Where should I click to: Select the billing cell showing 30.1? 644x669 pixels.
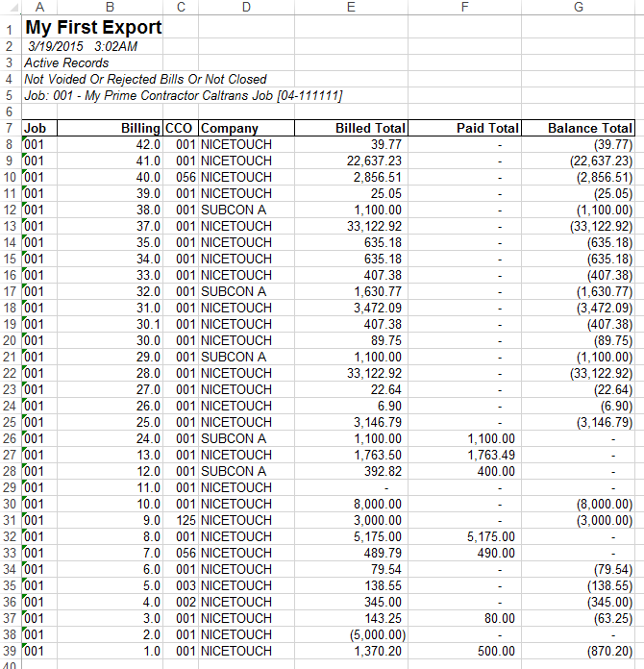coord(110,324)
